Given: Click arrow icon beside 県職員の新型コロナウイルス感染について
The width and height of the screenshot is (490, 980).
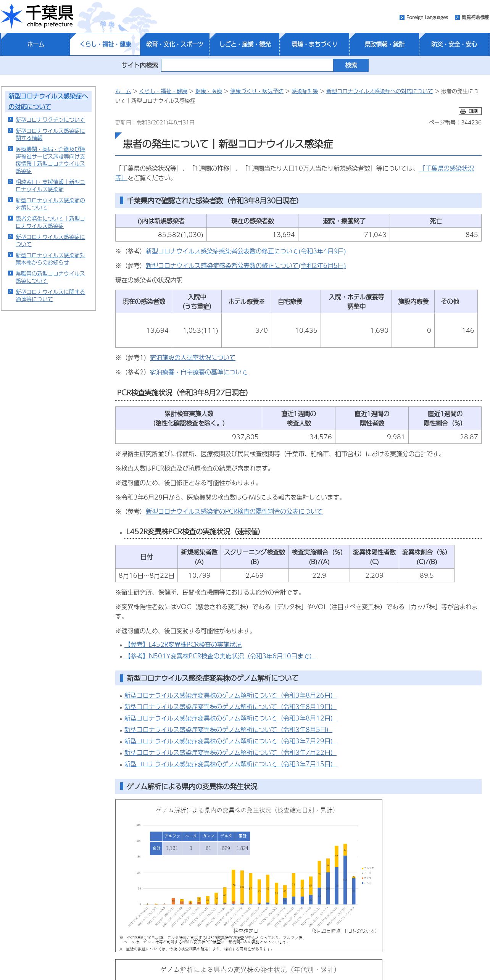Looking at the screenshot, I should click(11, 273).
